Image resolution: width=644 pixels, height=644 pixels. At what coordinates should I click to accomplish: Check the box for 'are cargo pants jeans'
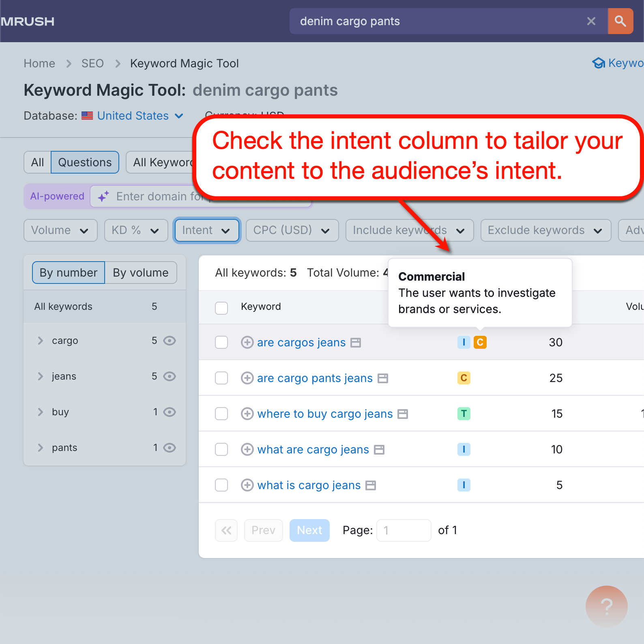(221, 378)
